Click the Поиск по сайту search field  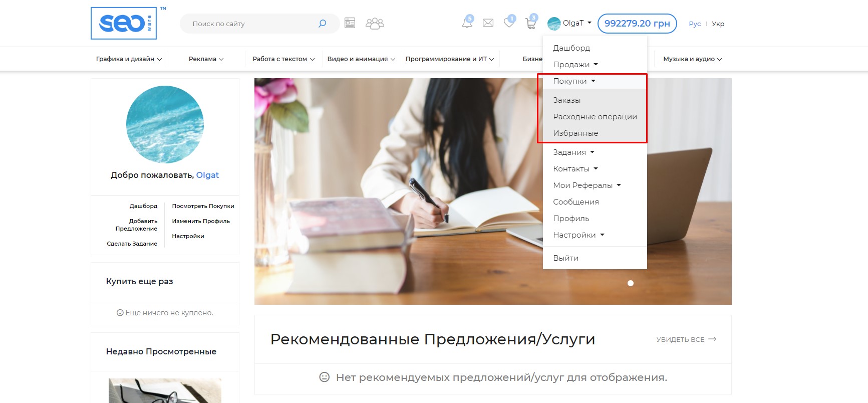(x=250, y=24)
